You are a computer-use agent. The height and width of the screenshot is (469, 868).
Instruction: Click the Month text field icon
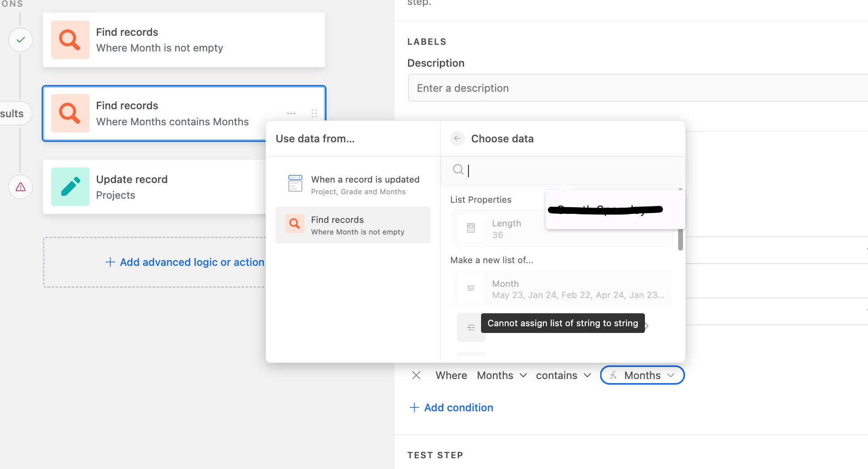pyautogui.click(x=471, y=288)
